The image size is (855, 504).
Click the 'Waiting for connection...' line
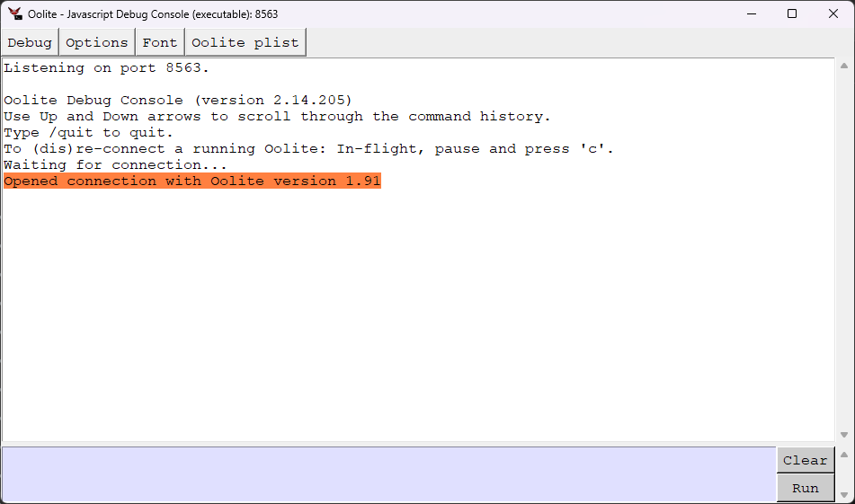(115, 165)
